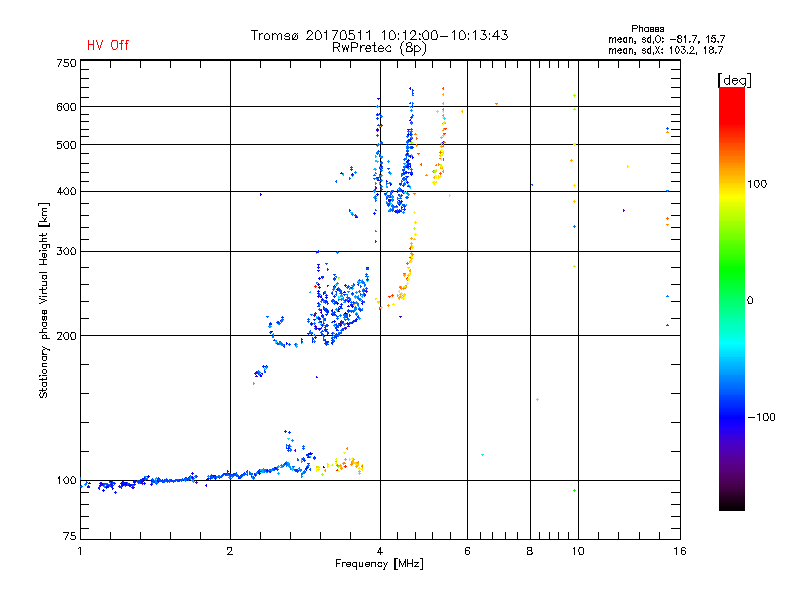Click the x-axis label '6'
The height and width of the screenshot is (600, 800).
pyautogui.click(x=467, y=551)
